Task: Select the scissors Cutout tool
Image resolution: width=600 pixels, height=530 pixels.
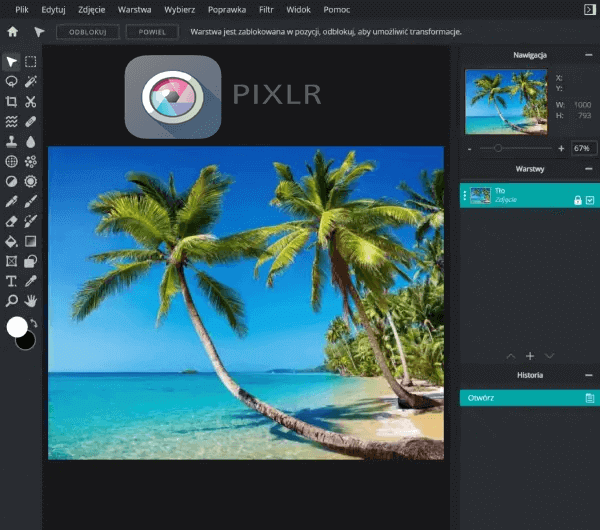Action: click(x=31, y=101)
